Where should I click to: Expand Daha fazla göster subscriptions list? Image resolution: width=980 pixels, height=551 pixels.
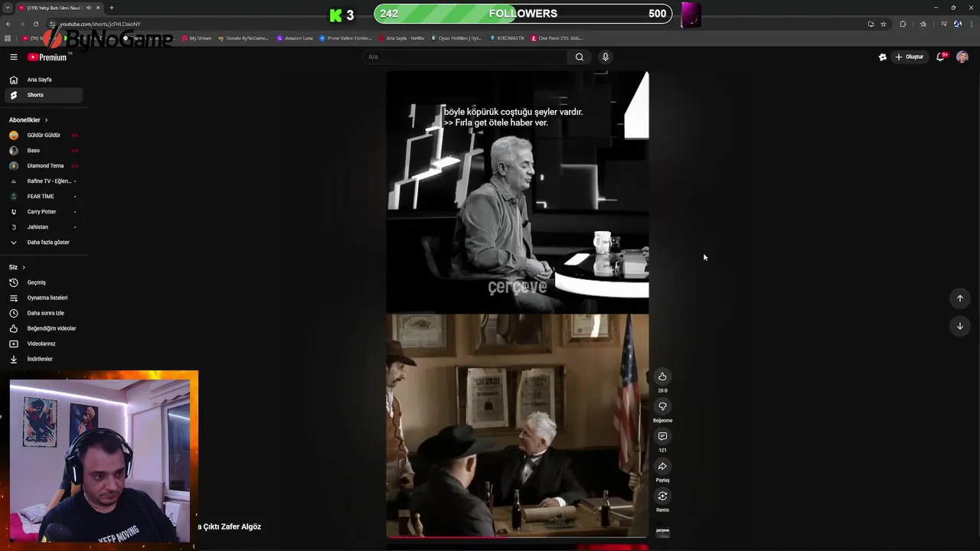[42, 243]
